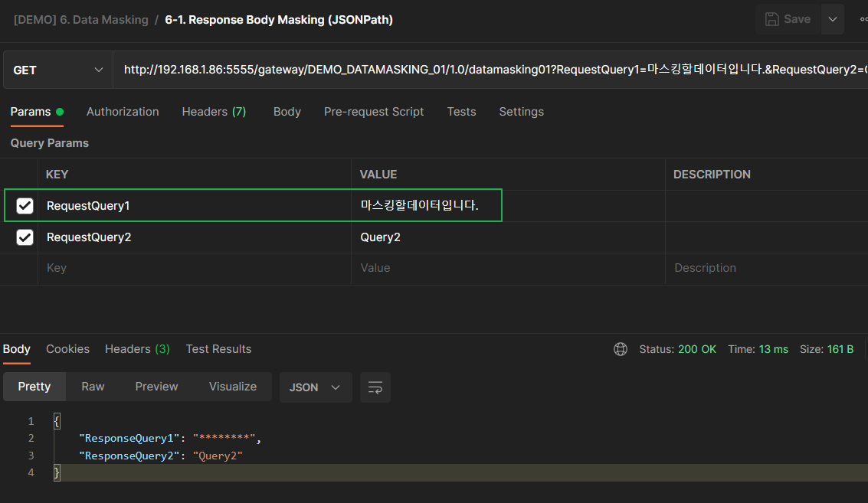Viewport: 868px width, 503px height.
Task: Click the more options ellipsis beside Save
Action: pos(863,19)
